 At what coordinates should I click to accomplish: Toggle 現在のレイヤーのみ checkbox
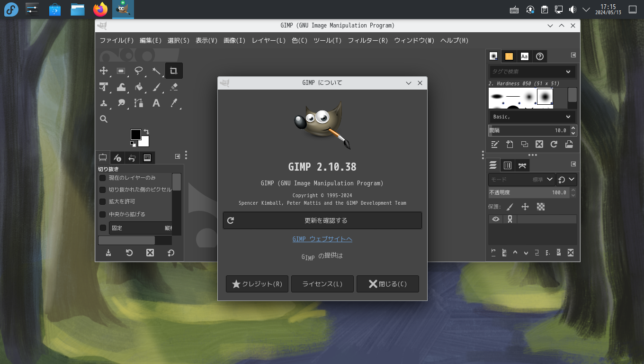click(x=102, y=178)
